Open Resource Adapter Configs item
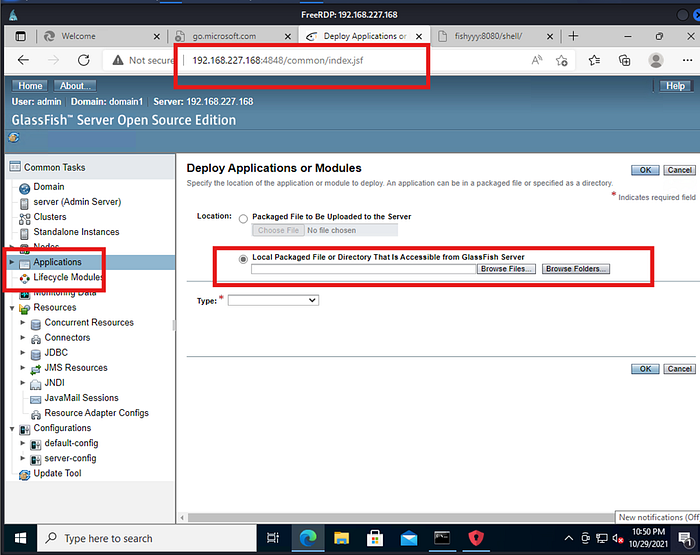Viewport: 700px width, 555px height. [96, 413]
